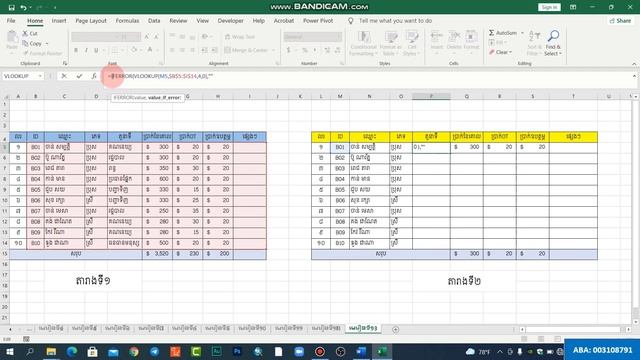Click the Copy command
This screenshot has height=360, width=640.
click(x=32, y=43)
